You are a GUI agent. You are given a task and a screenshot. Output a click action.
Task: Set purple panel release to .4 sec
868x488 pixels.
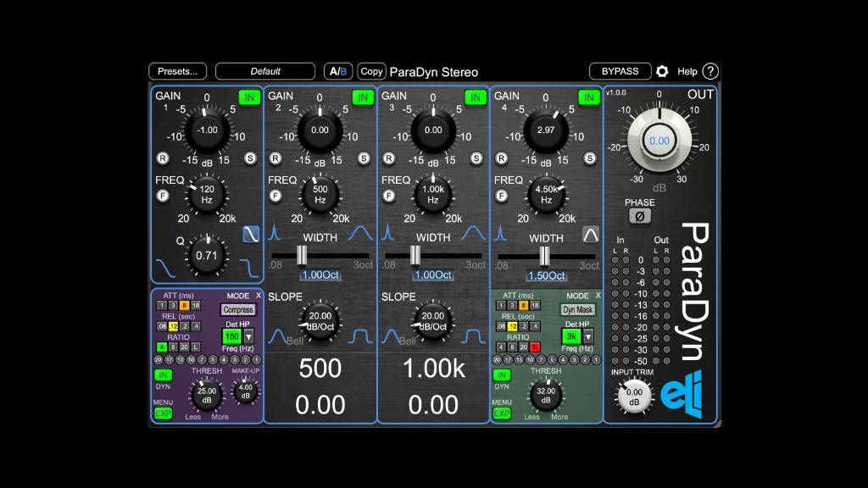tap(196, 326)
